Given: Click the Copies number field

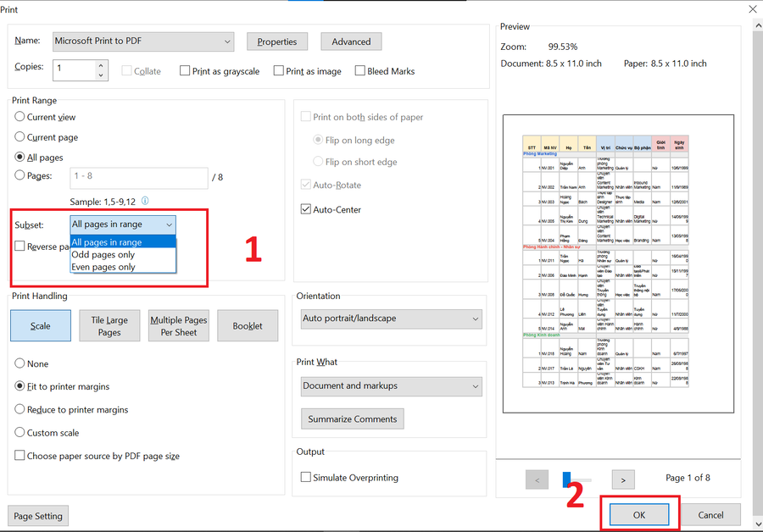Looking at the screenshot, I should pyautogui.click(x=75, y=70).
